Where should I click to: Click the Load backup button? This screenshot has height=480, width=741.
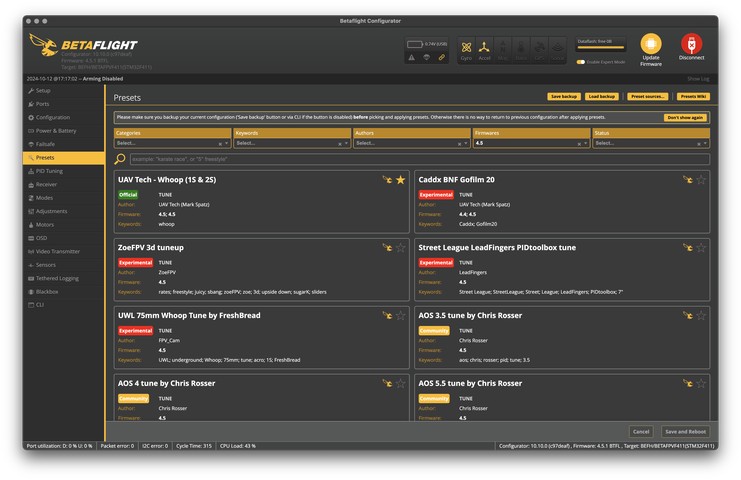click(602, 96)
